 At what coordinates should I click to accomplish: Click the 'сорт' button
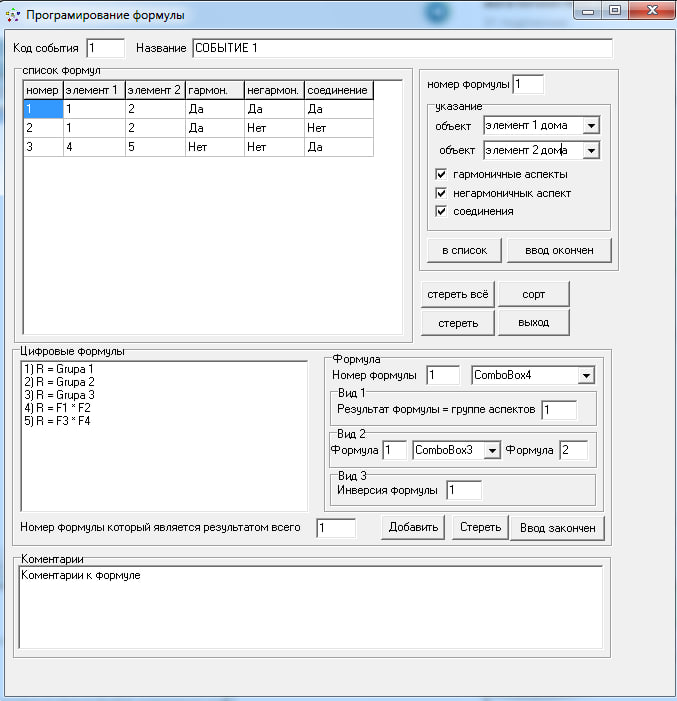[x=533, y=294]
